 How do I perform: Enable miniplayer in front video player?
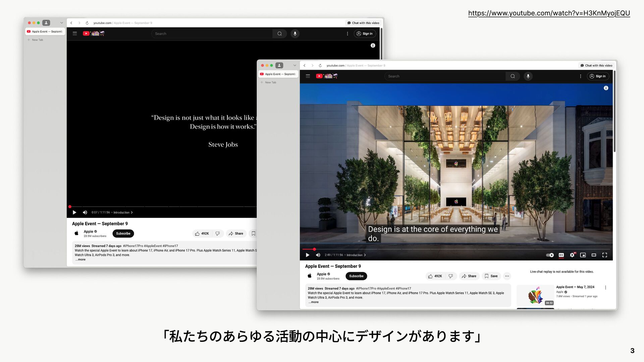[583, 255]
